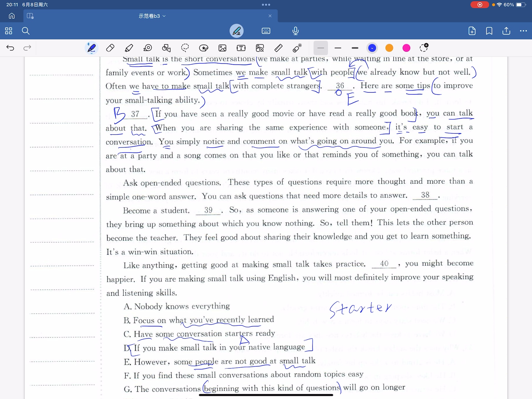Select the magenta pen color swatch
This screenshot has height=399, width=532.
[x=406, y=48]
